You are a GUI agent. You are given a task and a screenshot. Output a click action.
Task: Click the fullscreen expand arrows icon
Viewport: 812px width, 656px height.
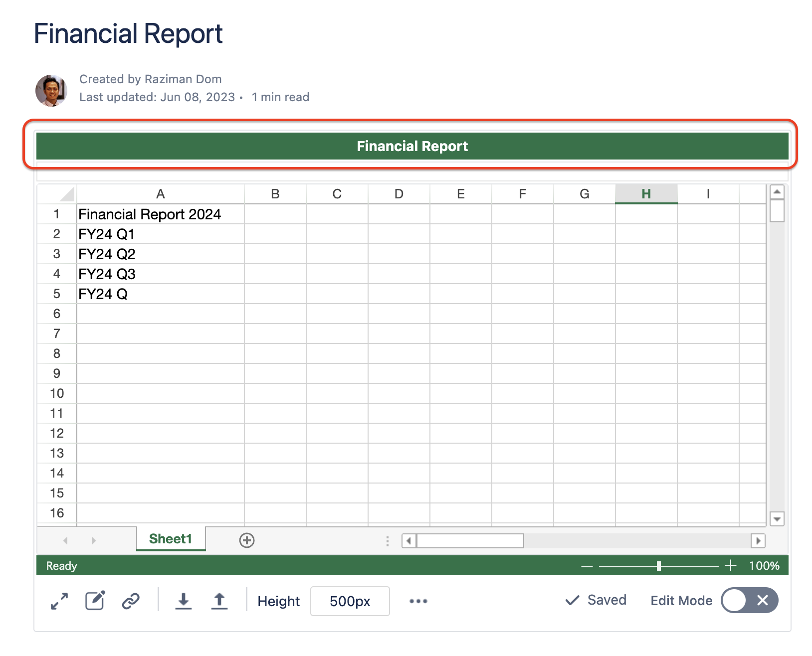click(59, 601)
